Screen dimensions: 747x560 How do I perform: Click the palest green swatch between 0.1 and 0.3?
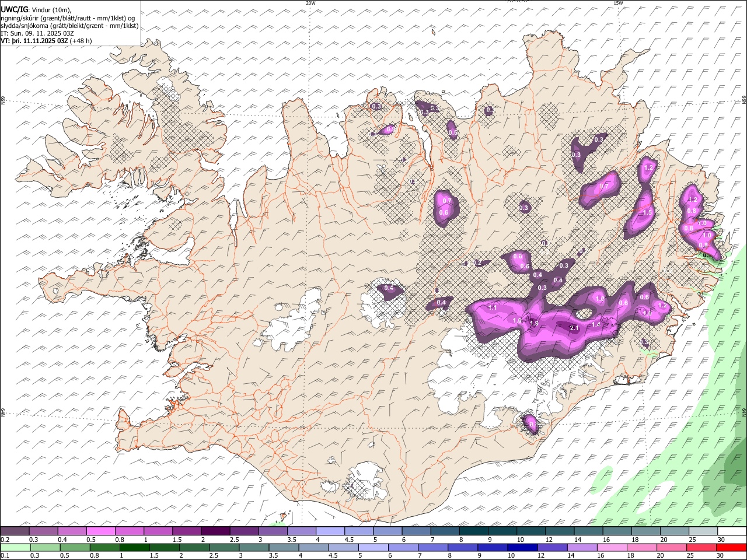click(x=15, y=547)
